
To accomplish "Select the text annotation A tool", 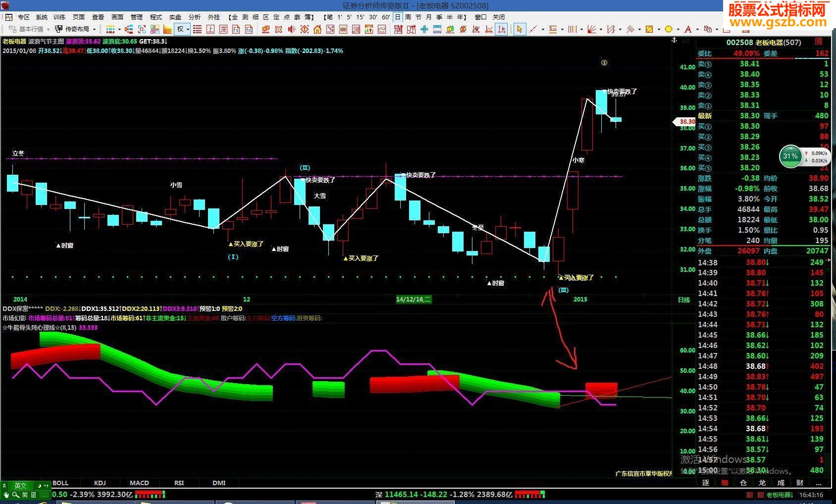I will 687,29.
